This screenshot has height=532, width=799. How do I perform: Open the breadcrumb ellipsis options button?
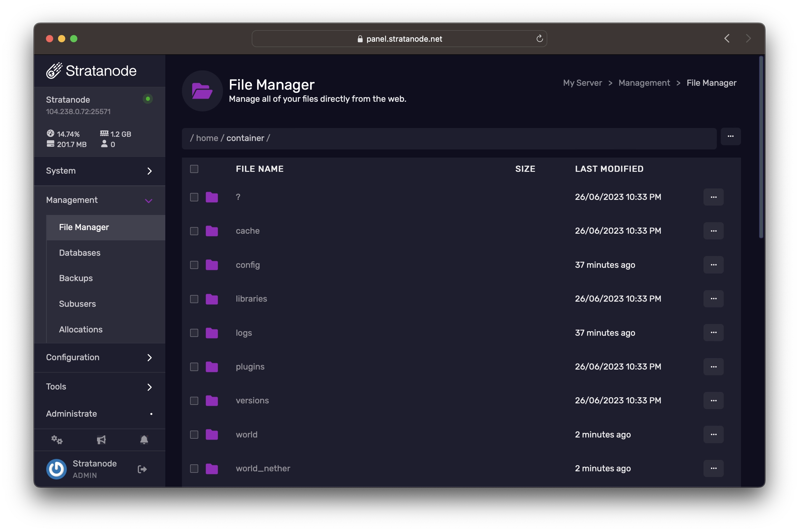(x=731, y=136)
